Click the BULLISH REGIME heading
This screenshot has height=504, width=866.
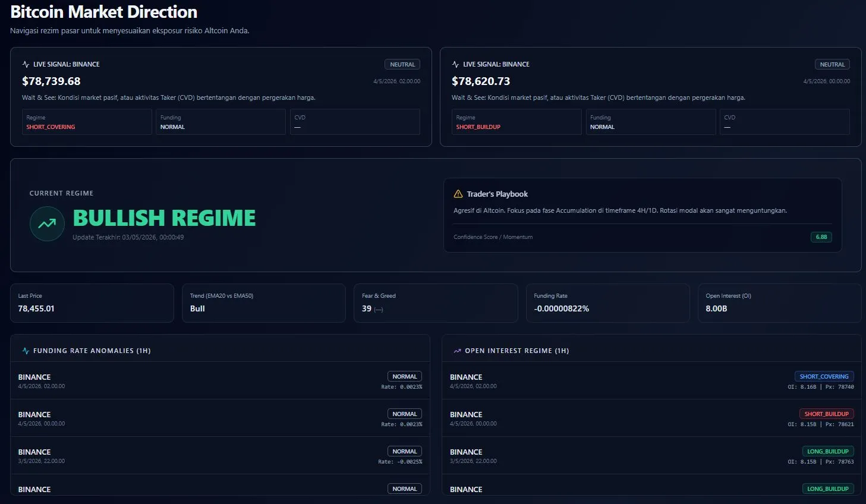click(x=164, y=218)
